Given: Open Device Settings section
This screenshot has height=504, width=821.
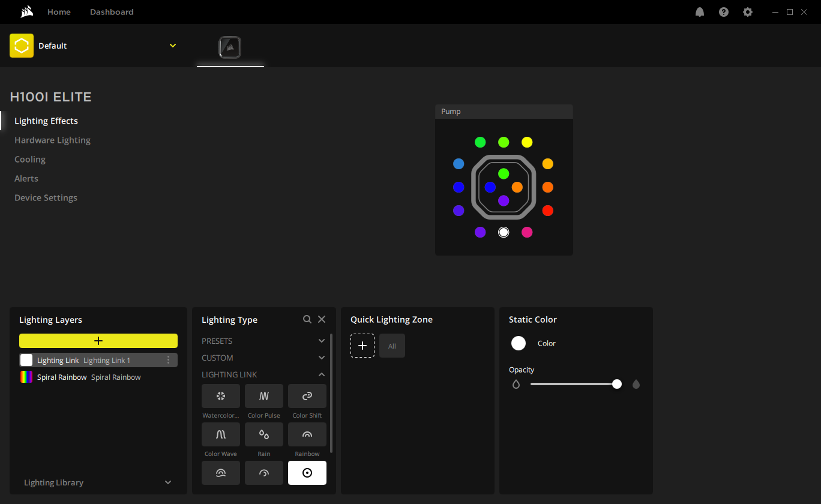Looking at the screenshot, I should (46, 198).
